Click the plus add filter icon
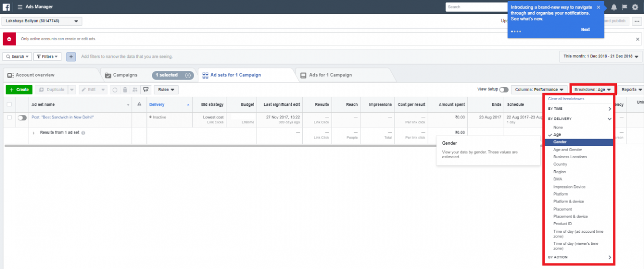Screen dimensions: 644x269 (x=71, y=57)
